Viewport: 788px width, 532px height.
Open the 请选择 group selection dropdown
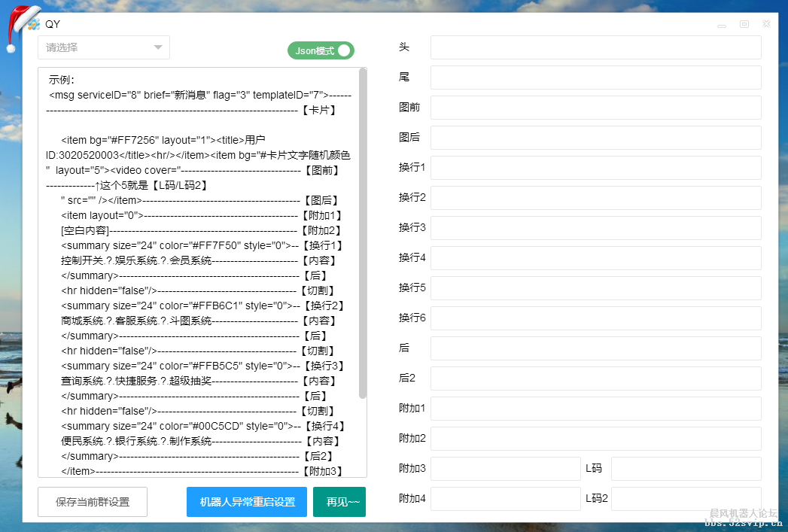tap(98, 47)
